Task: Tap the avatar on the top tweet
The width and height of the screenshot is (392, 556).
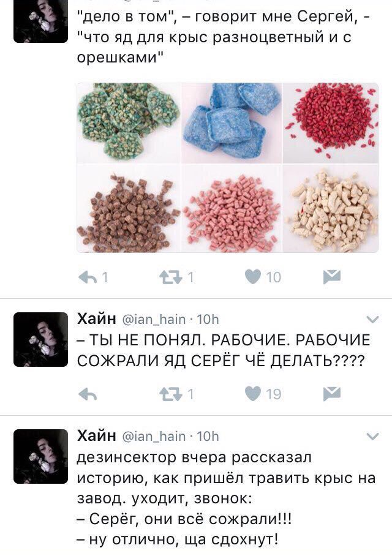Action: click(40, 21)
